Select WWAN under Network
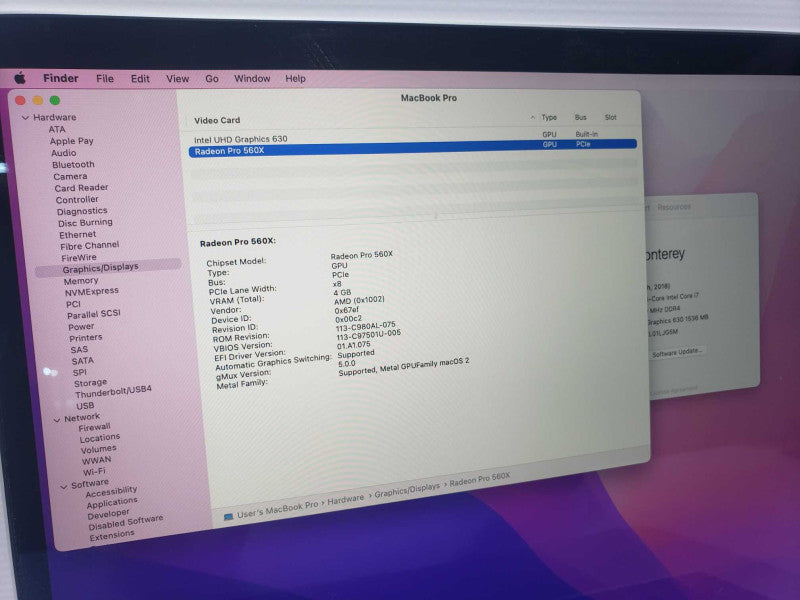 pyautogui.click(x=96, y=460)
